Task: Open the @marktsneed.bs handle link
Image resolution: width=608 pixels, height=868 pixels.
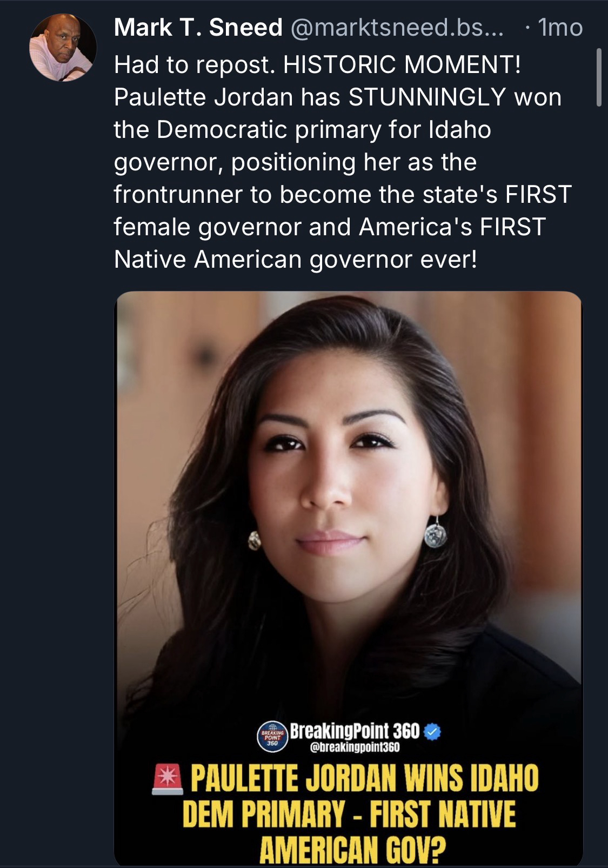Action: [397, 28]
